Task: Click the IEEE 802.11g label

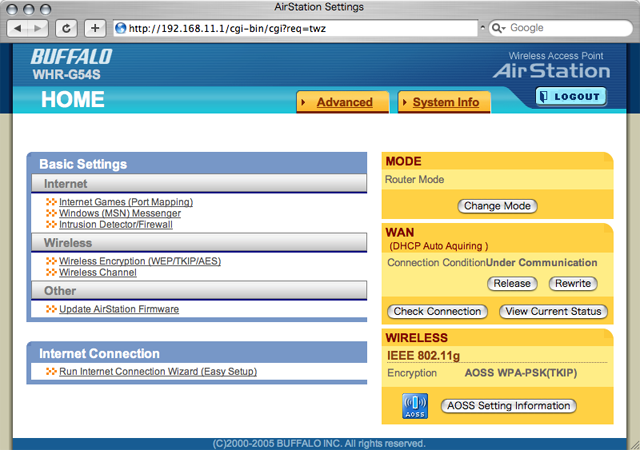Action: [x=423, y=356]
